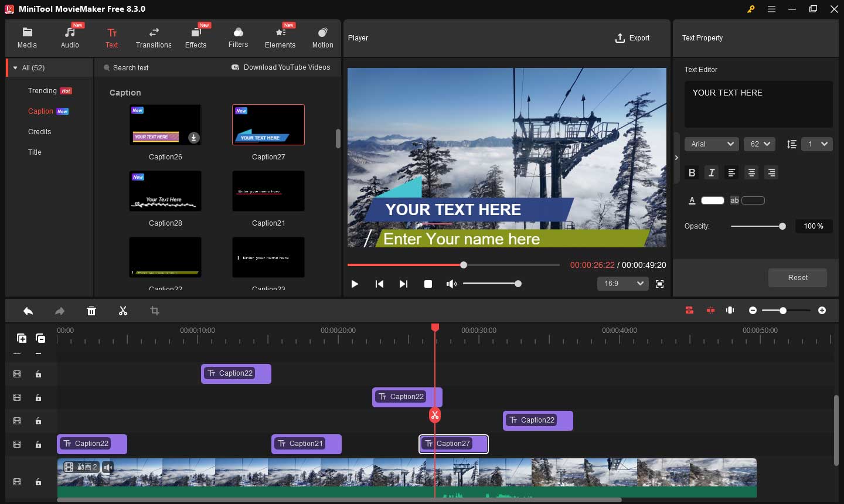Play the video preview

(x=355, y=284)
